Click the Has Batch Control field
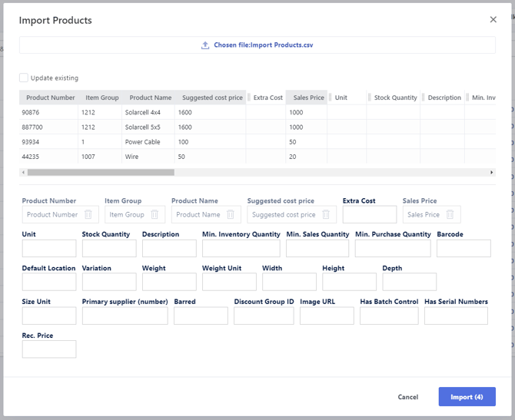 coord(389,316)
